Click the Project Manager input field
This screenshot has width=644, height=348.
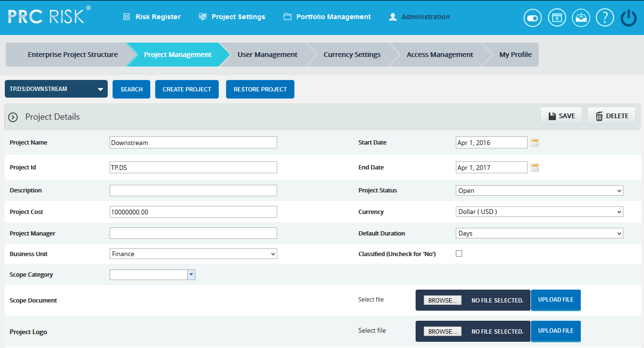point(193,233)
